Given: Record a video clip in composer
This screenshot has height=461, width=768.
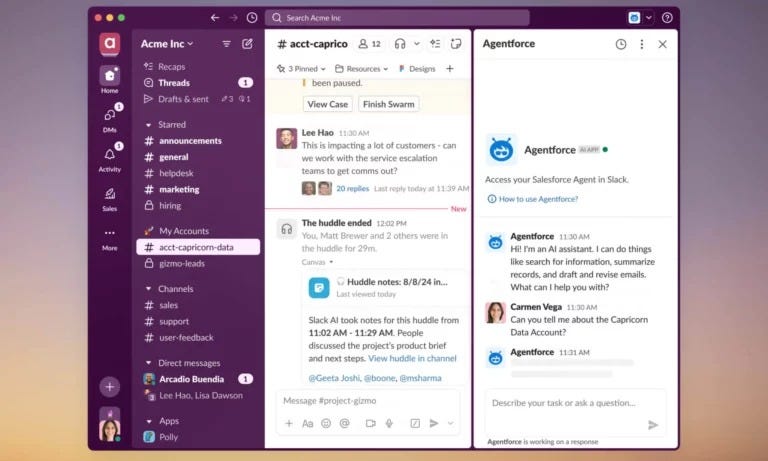Looking at the screenshot, I should 371,423.
